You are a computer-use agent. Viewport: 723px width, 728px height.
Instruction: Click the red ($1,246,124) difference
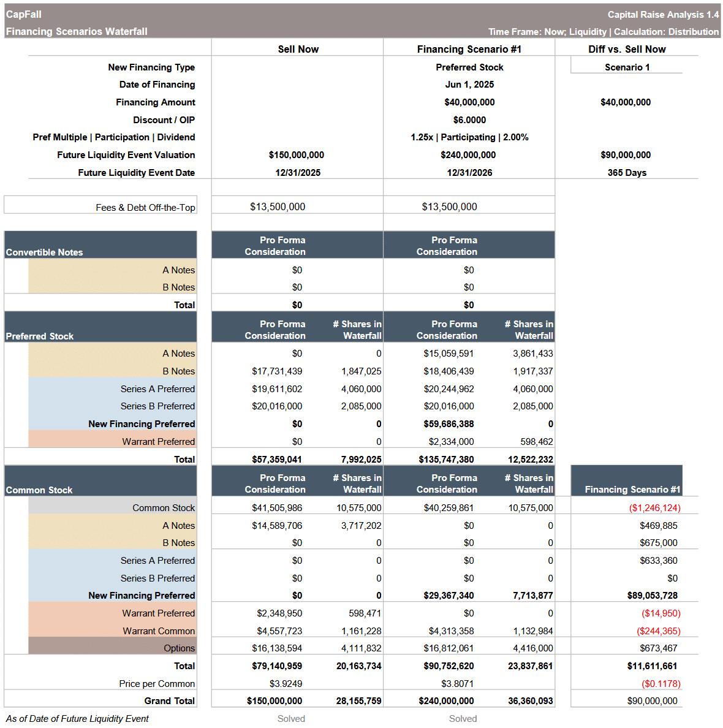(655, 509)
